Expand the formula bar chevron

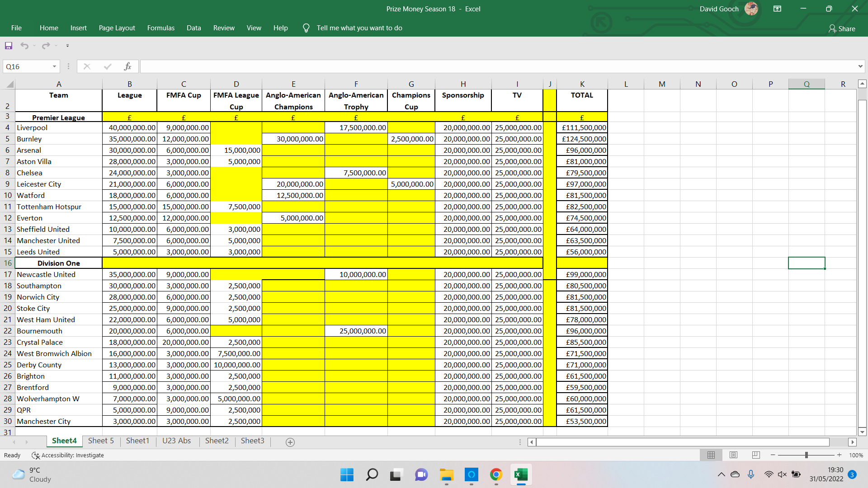[860, 66]
